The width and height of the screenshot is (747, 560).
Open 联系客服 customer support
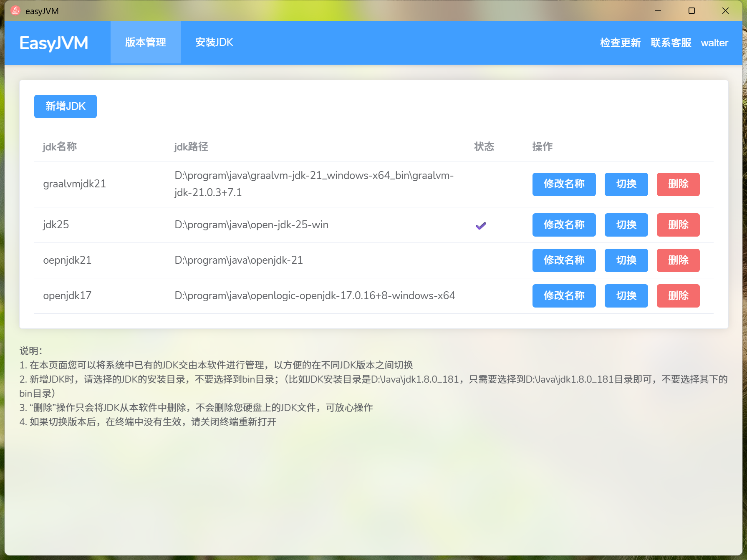[670, 43]
